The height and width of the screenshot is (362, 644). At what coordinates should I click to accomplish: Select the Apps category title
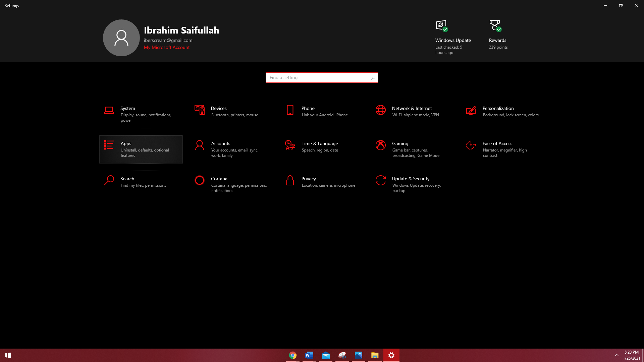point(126,143)
